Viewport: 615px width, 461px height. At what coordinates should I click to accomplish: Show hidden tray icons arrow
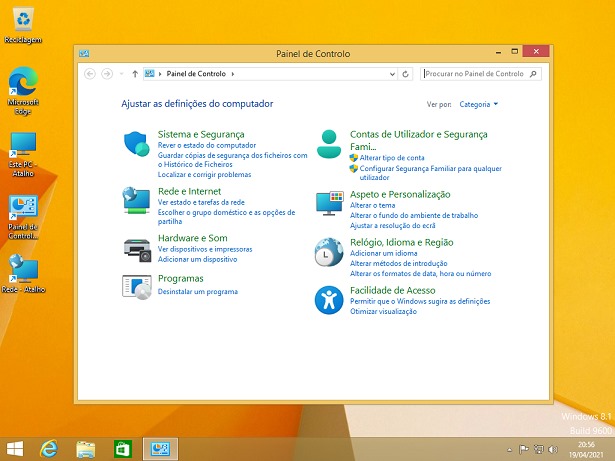pos(509,450)
